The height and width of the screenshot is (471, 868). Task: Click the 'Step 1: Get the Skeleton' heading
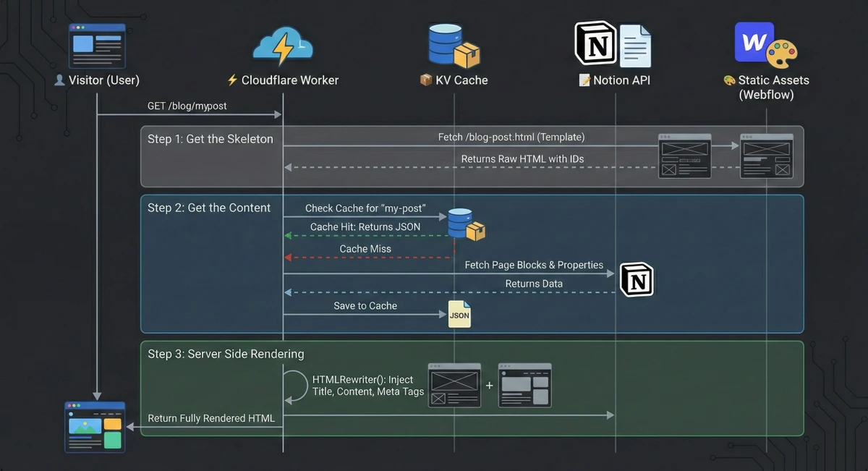pos(210,139)
